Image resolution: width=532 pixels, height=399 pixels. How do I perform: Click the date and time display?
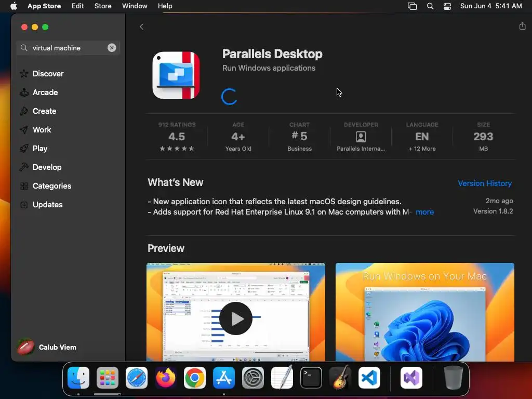click(x=491, y=6)
